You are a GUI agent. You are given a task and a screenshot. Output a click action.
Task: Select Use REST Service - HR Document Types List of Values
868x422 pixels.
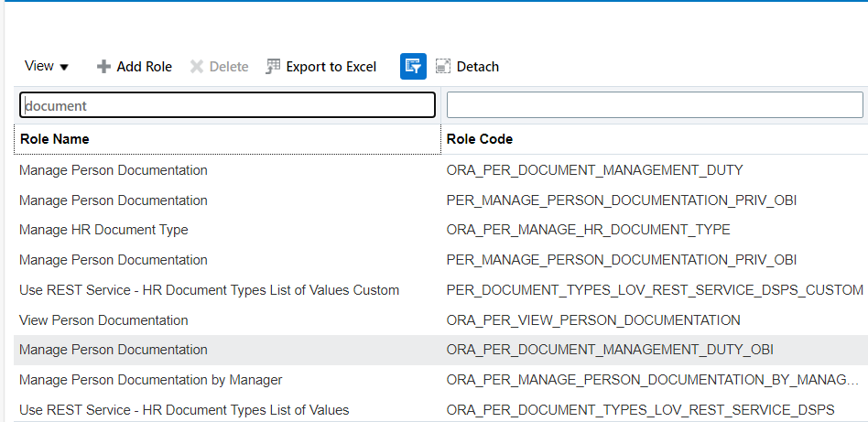(440, 410)
